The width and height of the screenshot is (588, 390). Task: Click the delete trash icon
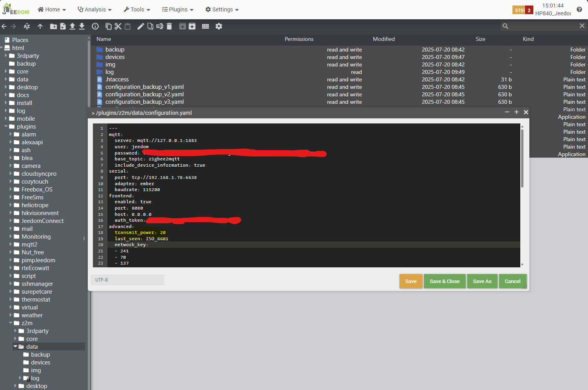169,26
